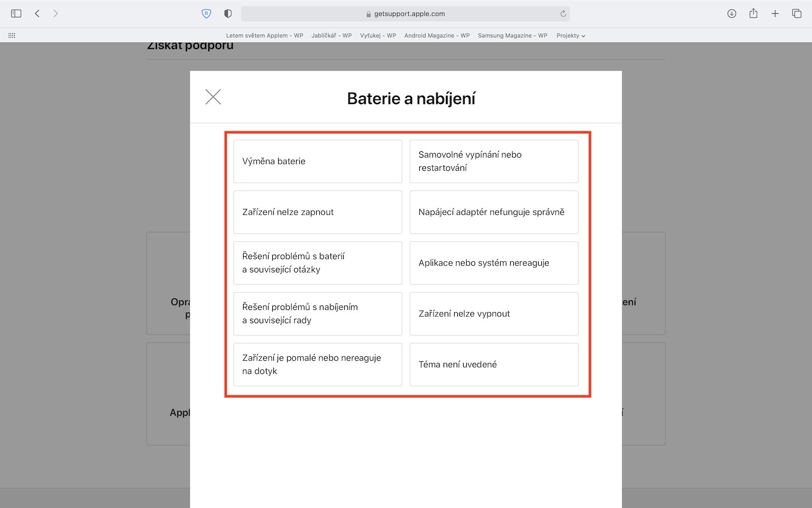Select Výměna baterie topic
Image resolution: width=812 pixels, height=508 pixels.
318,161
